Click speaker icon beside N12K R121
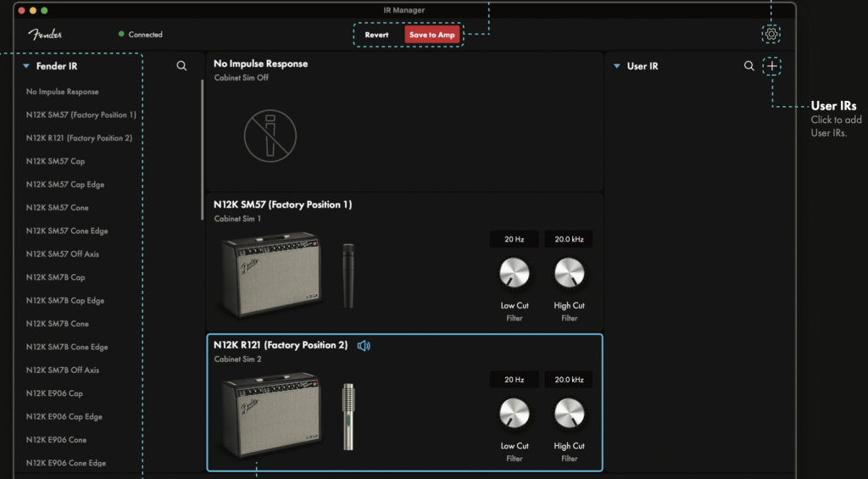Viewport: 868px width, 479px height. coord(364,345)
